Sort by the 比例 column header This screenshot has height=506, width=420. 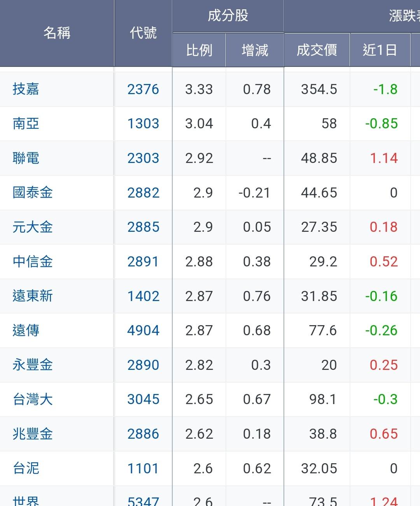199,50
